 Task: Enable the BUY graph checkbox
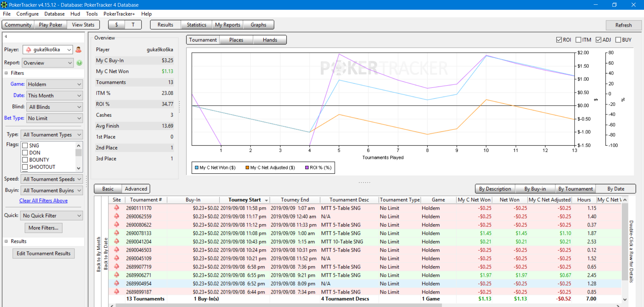[618, 40]
